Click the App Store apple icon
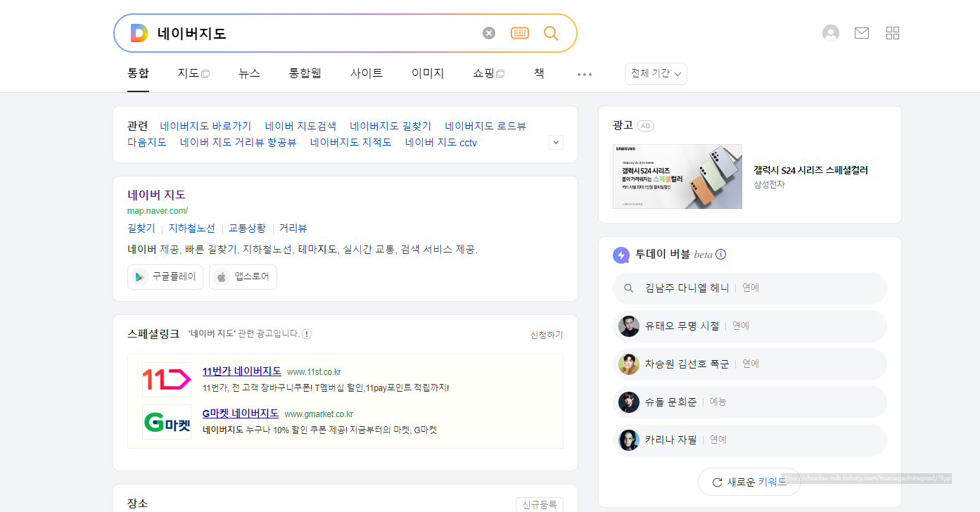 pyautogui.click(x=222, y=277)
